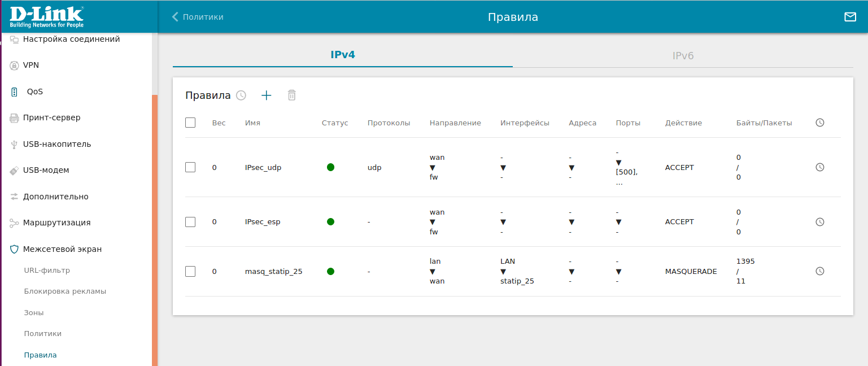Image resolution: width=868 pixels, height=366 pixels.
Task: Click clock icon in masq_statip_25 row
Action: click(x=820, y=271)
